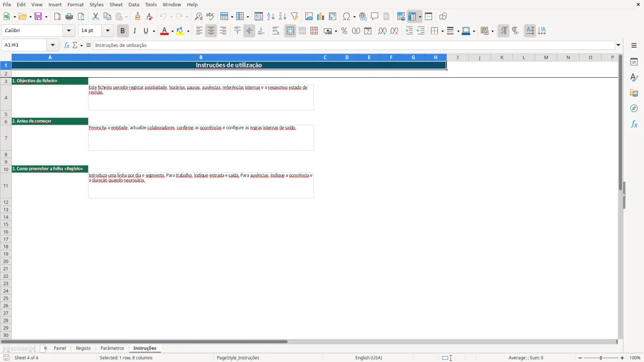644x362 pixels.
Task: Expand the formula bar
Action: (618, 46)
